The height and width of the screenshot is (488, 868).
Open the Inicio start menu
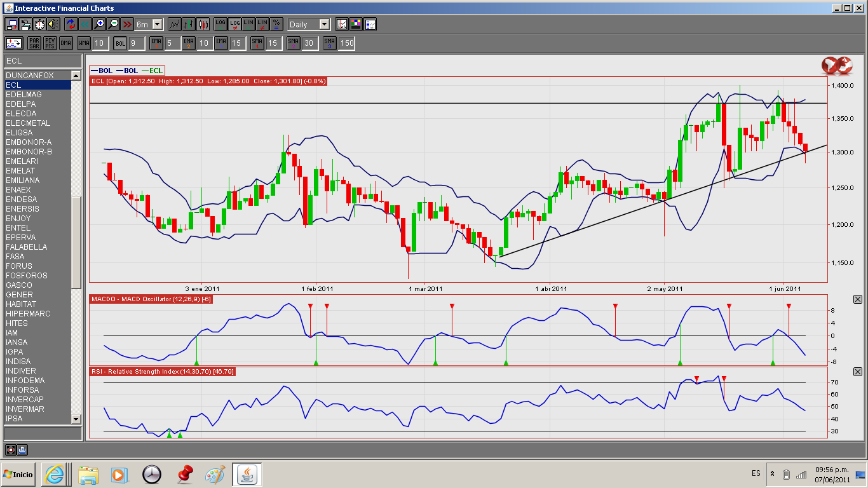click(18, 475)
